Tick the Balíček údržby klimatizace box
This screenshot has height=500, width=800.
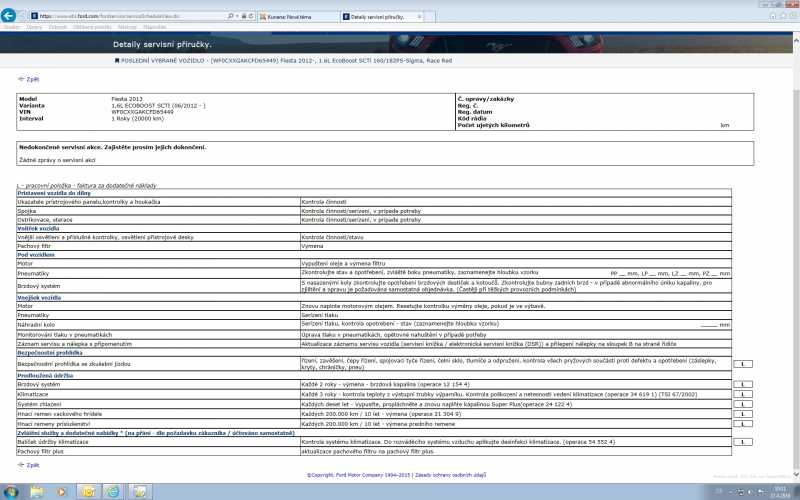[x=742, y=442]
